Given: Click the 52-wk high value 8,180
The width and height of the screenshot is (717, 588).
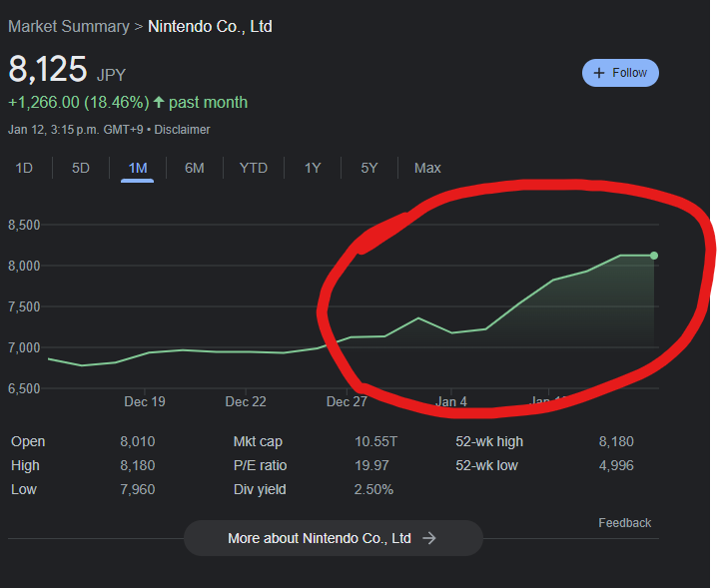Looking at the screenshot, I should point(616,441).
